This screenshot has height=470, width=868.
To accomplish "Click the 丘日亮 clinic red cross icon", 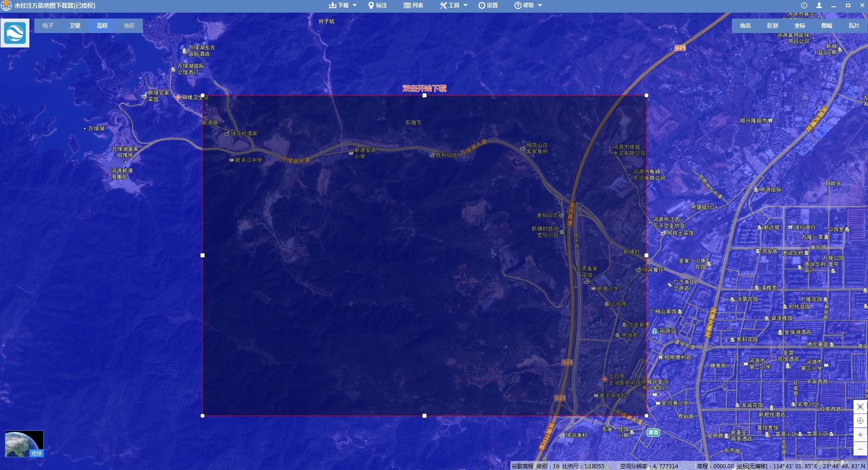I will point(605,379).
